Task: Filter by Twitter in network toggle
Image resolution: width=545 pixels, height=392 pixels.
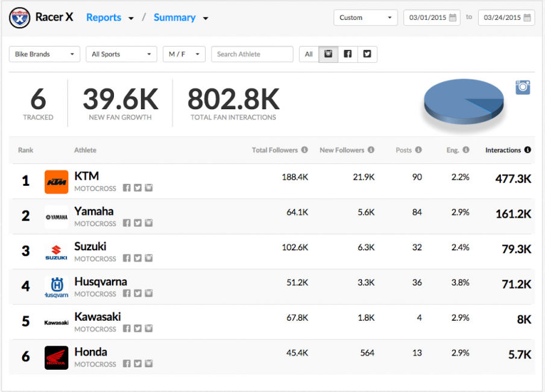Action: click(367, 54)
